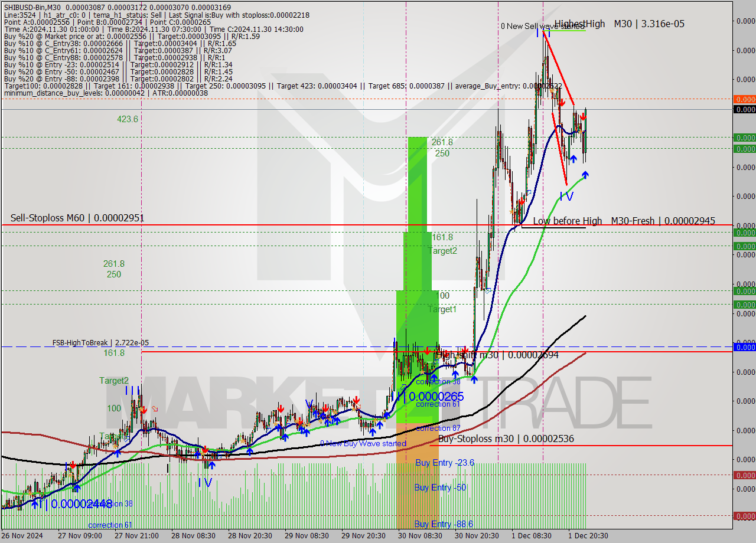Click the orange price tag on price axis
The height and width of the screenshot is (543, 756).
coord(744,99)
